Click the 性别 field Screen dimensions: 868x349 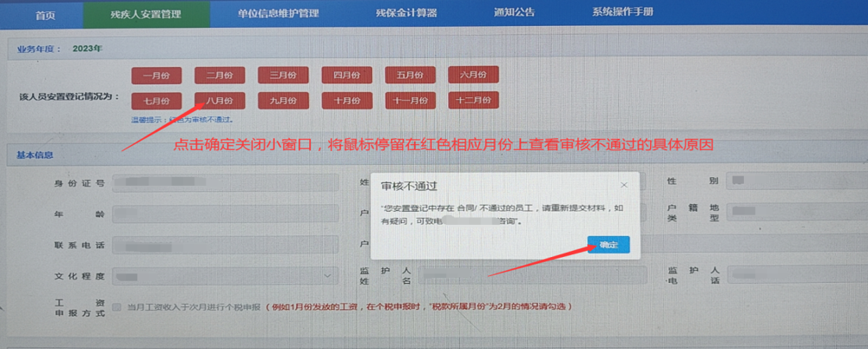[x=797, y=181]
